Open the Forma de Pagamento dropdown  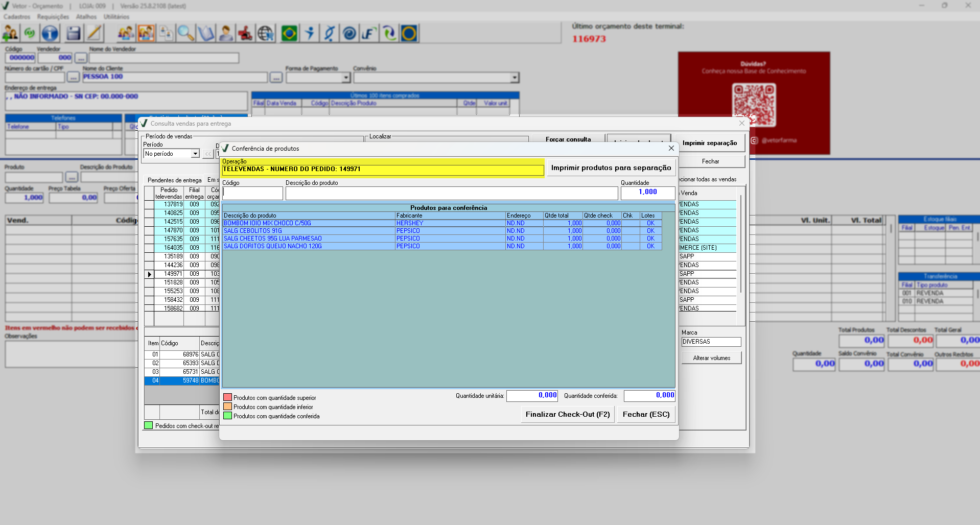point(346,78)
